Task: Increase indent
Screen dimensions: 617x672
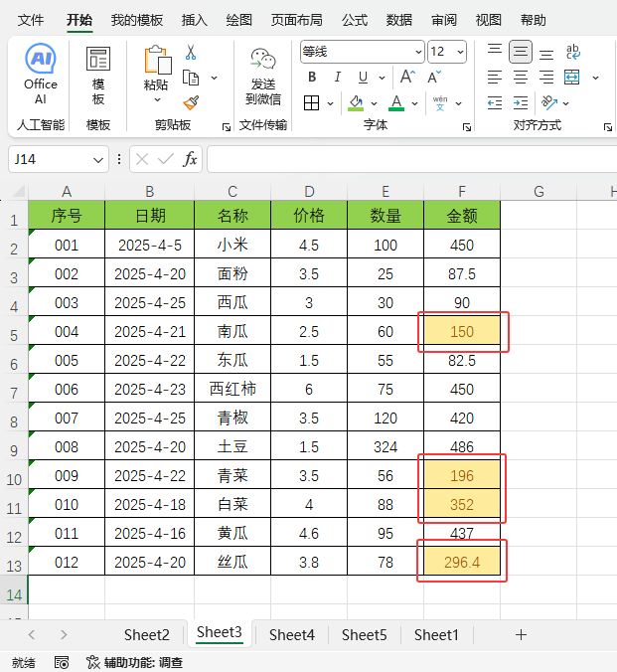Action: point(521,102)
